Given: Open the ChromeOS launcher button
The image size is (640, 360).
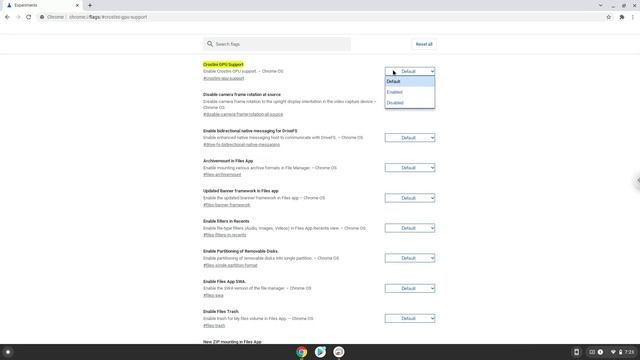Looking at the screenshot, I should tap(8, 352).
